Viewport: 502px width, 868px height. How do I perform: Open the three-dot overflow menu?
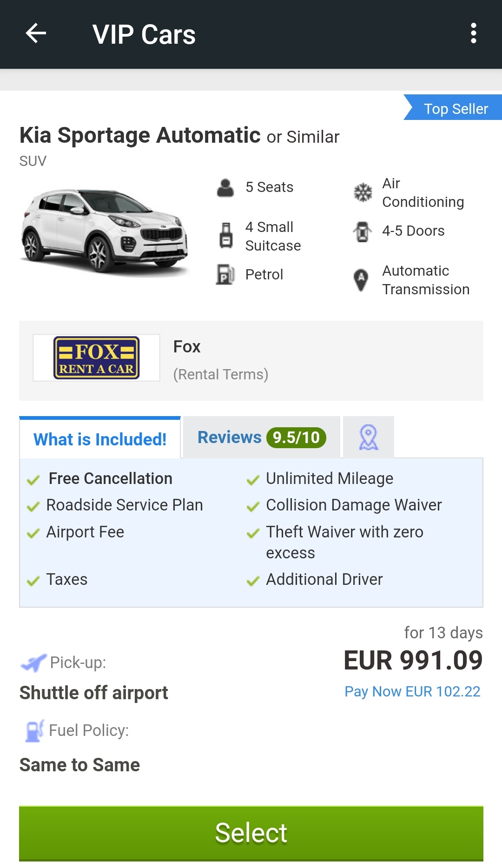tap(473, 34)
